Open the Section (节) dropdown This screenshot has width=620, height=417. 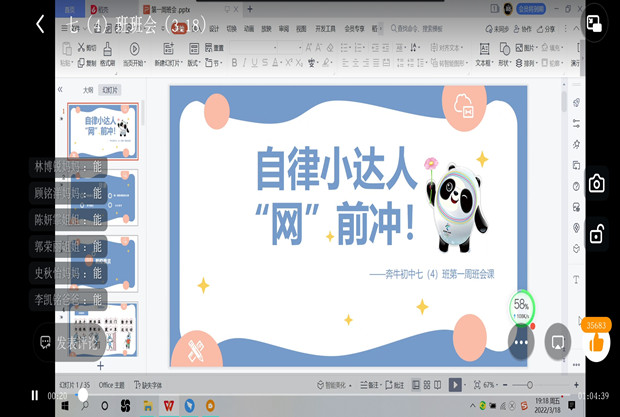214,63
